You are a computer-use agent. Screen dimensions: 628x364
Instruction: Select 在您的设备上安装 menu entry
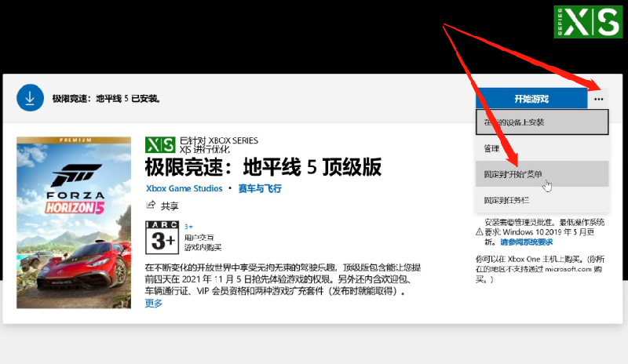542,122
